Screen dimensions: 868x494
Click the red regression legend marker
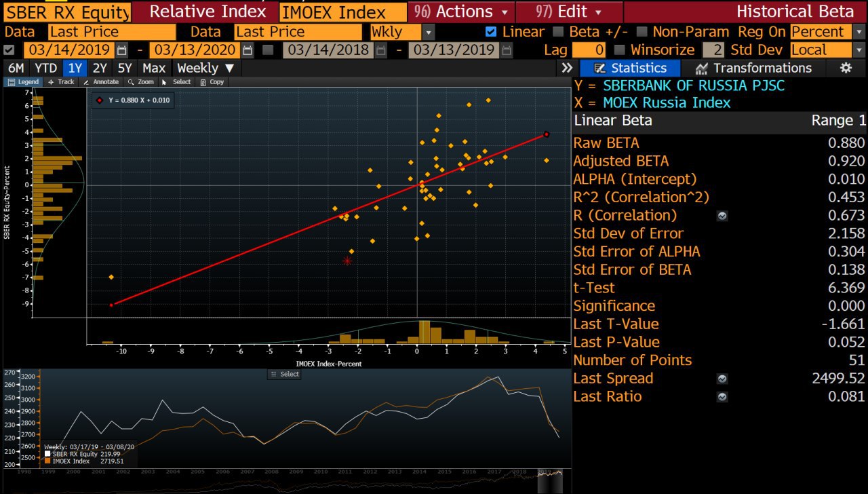tap(100, 100)
